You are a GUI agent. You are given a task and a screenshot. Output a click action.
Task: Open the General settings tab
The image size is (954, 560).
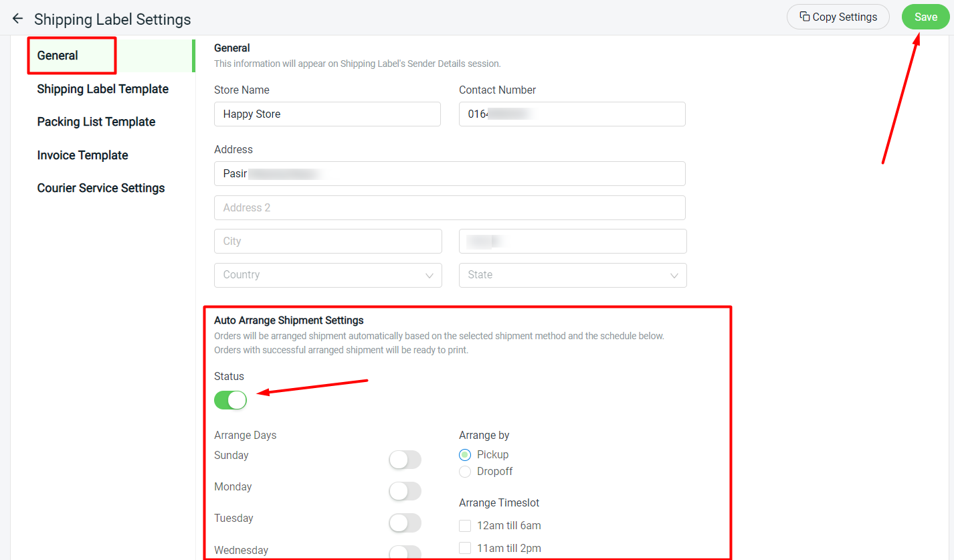pyautogui.click(x=58, y=56)
